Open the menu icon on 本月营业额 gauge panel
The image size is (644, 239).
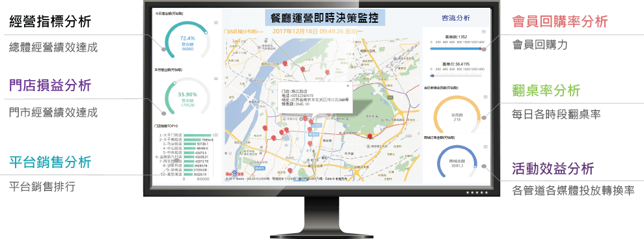(216, 78)
